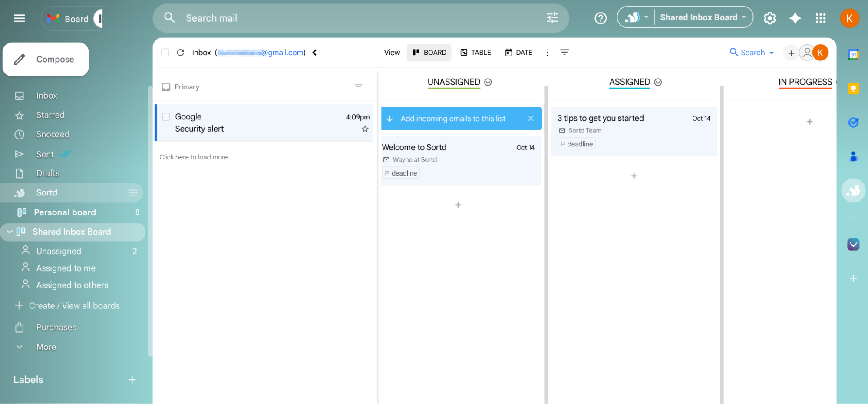Add a card to In Progress list
Screen dimensions: 868x404
(810, 122)
